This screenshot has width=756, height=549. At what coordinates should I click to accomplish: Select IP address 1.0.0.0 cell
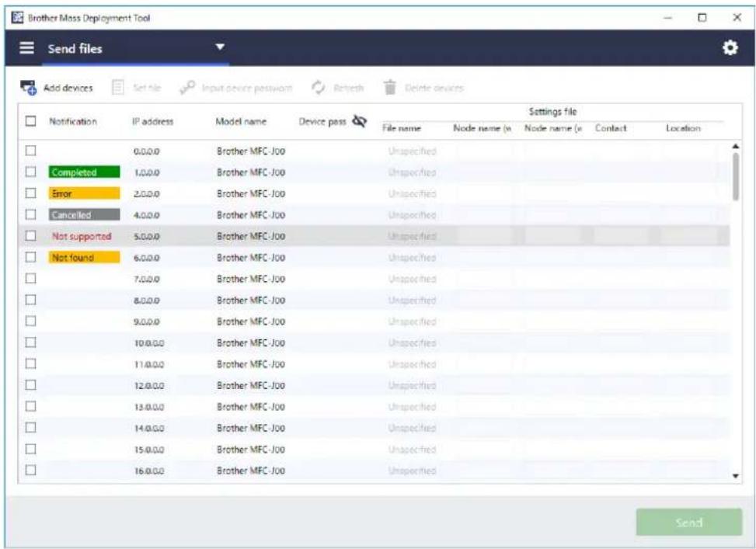click(x=147, y=172)
